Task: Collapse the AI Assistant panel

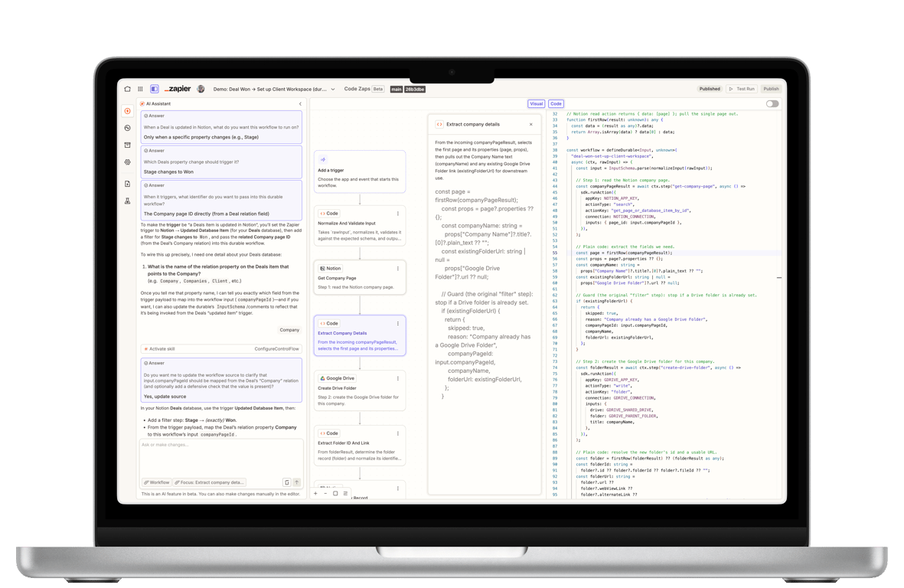Action: 300,104
